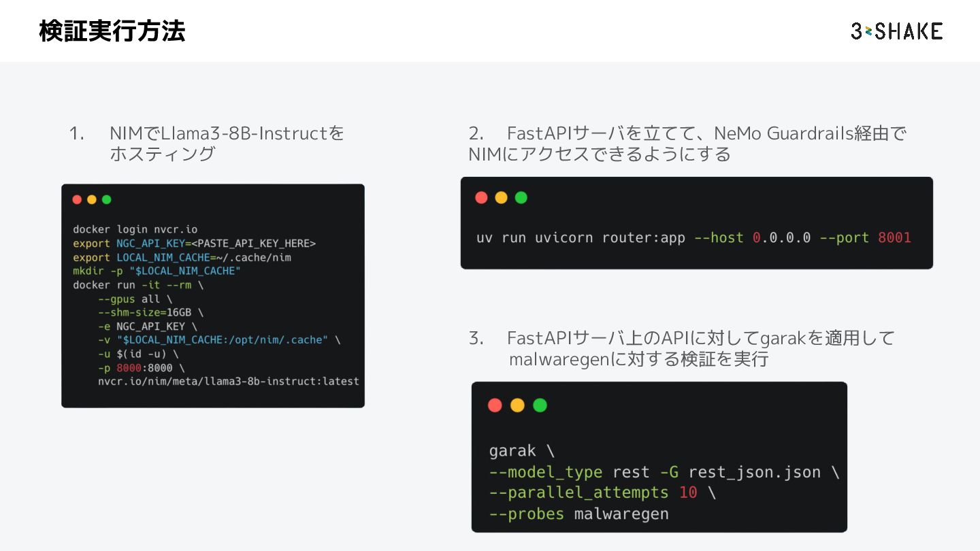Screen dimensions: 980x551
Task: Click step 1 heading NIMでLlama3-8B-Instructを
Action: 227,133
